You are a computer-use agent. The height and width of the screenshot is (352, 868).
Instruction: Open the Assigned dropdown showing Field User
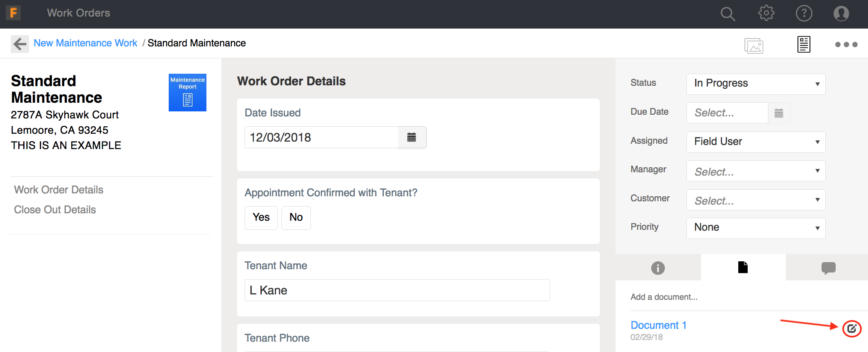[x=756, y=142]
